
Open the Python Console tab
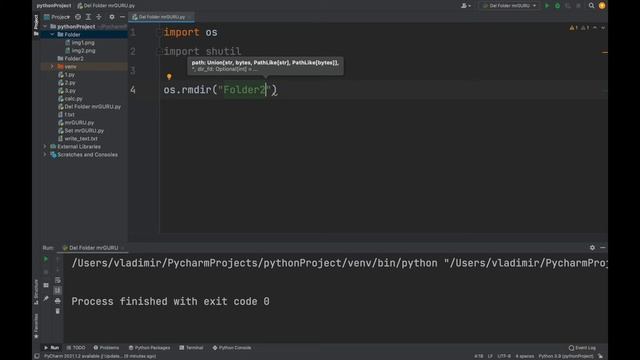click(232, 348)
